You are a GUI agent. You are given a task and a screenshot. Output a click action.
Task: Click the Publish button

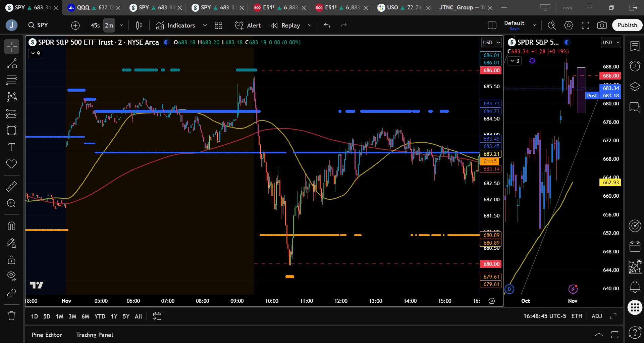point(627,25)
